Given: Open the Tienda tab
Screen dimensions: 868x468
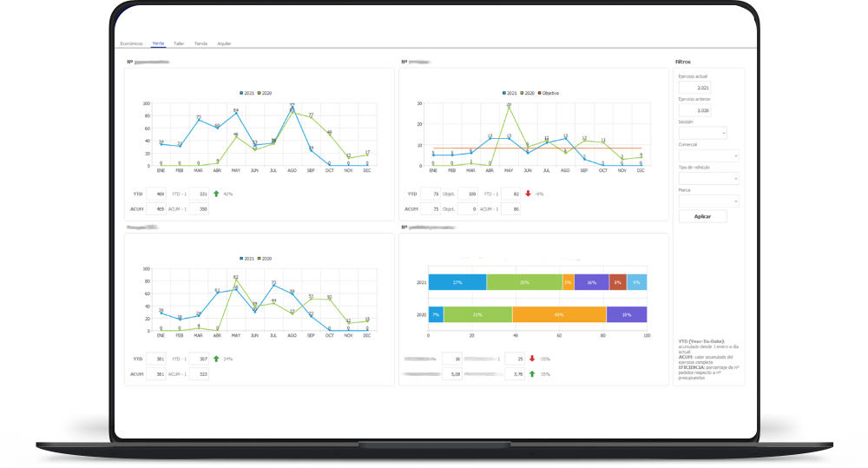Looking at the screenshot, I should pos(201,43).
